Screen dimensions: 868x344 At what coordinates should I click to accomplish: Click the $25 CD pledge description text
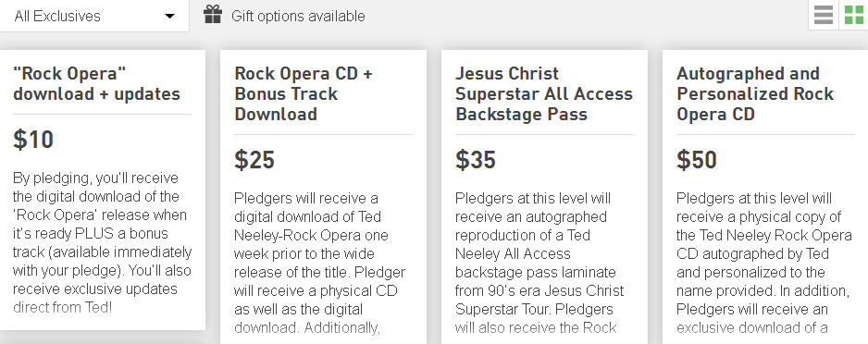[320, 263]
